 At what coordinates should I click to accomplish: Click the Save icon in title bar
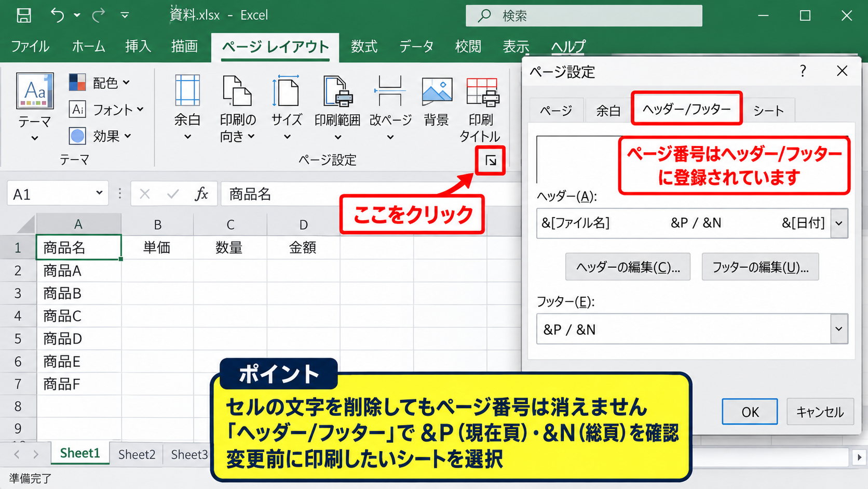tap(24, 16)
